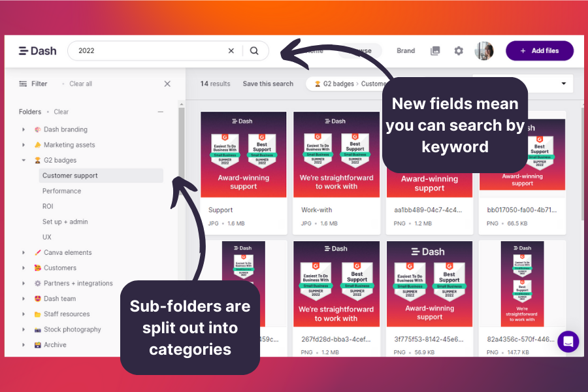Image resolution: width=588 pixels, height=392 pixels.
Task: Select the UX sub-folder
Action: point(46,237)
